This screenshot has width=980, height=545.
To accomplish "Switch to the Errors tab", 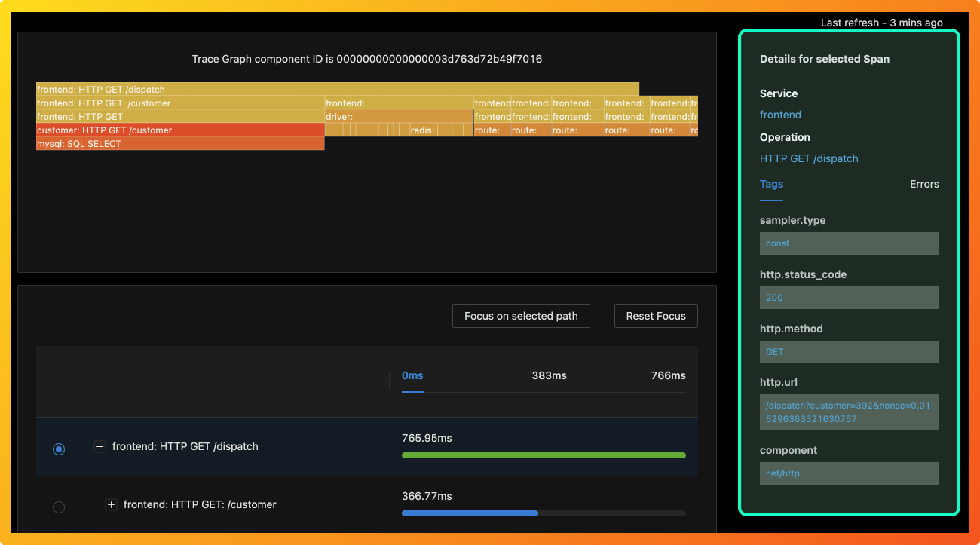I will (x=924, y=184).
